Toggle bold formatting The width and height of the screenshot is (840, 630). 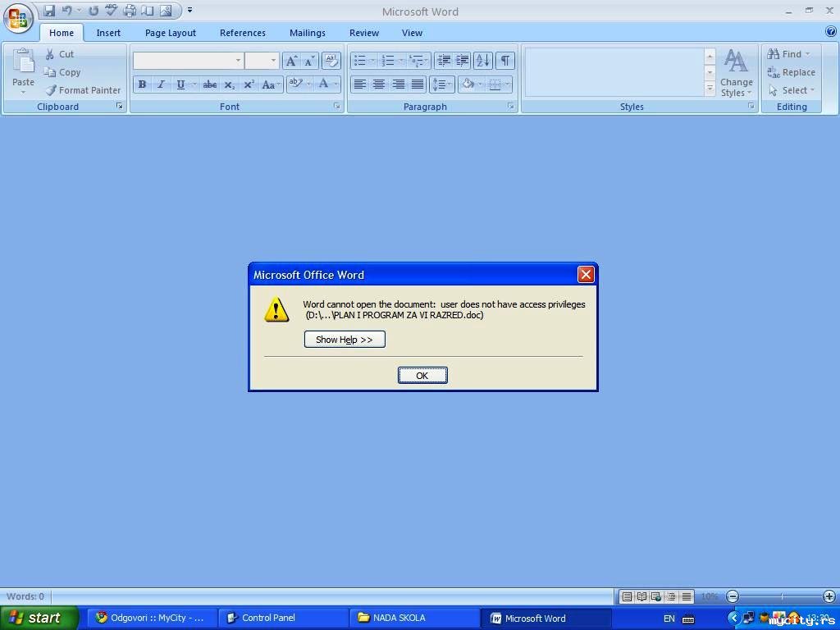tap(142, 84)
